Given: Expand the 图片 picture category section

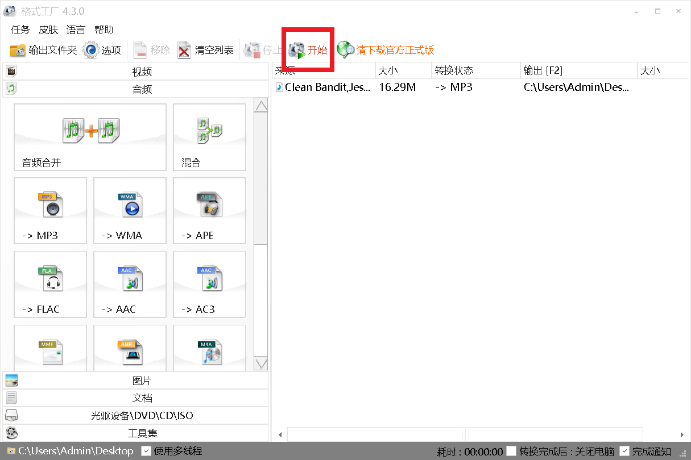Looking at the screenshot, I should (x=140, y=381).
